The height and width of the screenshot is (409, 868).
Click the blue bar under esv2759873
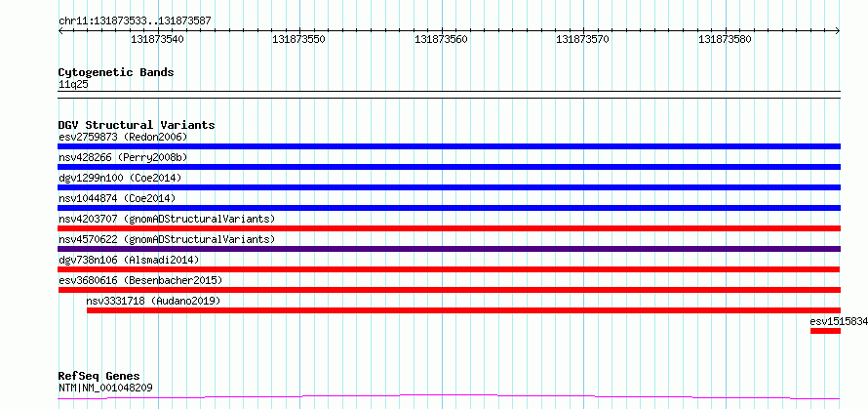449,146
